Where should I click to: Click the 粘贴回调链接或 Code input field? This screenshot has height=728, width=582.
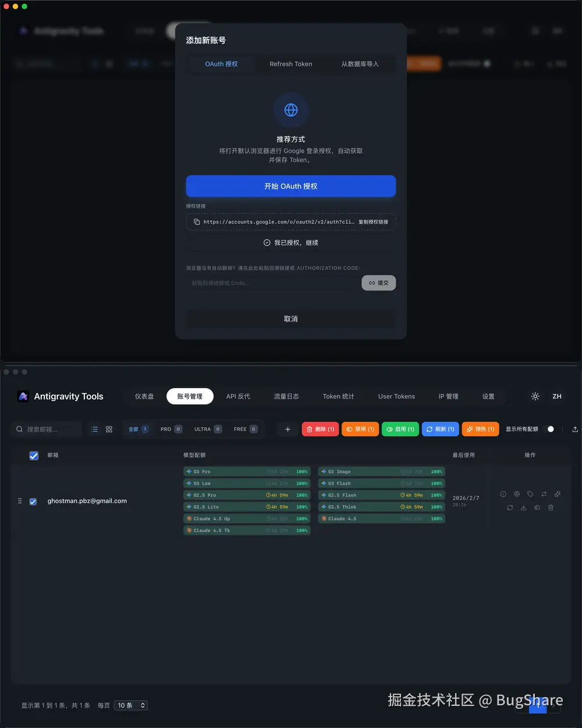272,283
